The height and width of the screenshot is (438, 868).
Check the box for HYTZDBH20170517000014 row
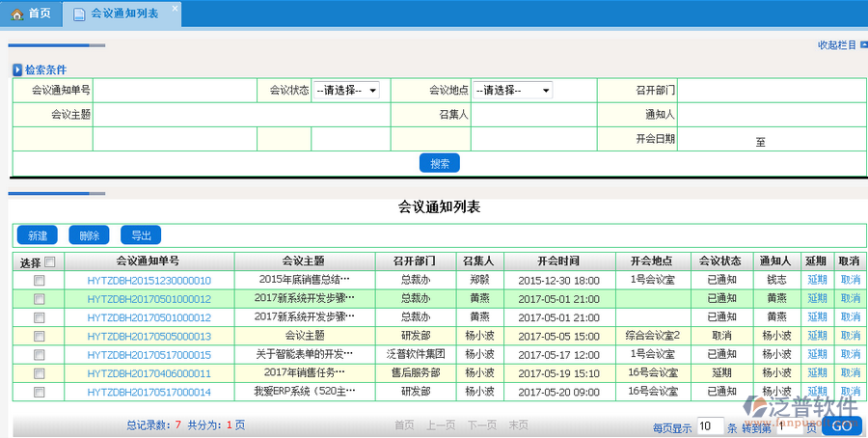coord(40,392)
